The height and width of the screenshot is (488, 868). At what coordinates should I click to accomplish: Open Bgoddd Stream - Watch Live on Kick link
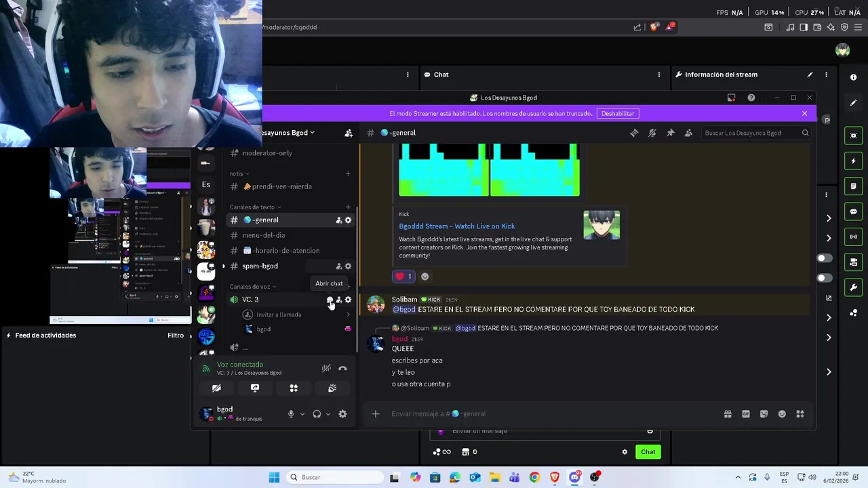coord(456,226)
